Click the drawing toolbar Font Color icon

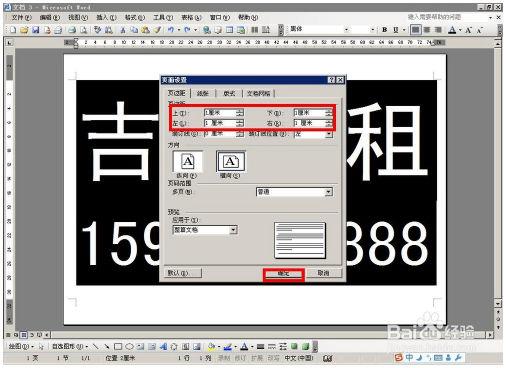pos(244,347)
